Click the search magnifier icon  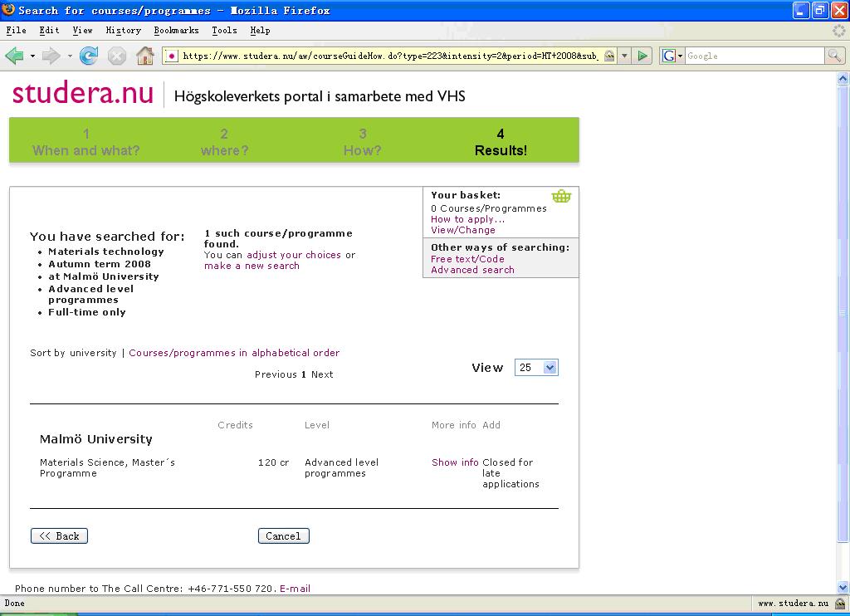[833, 56]
